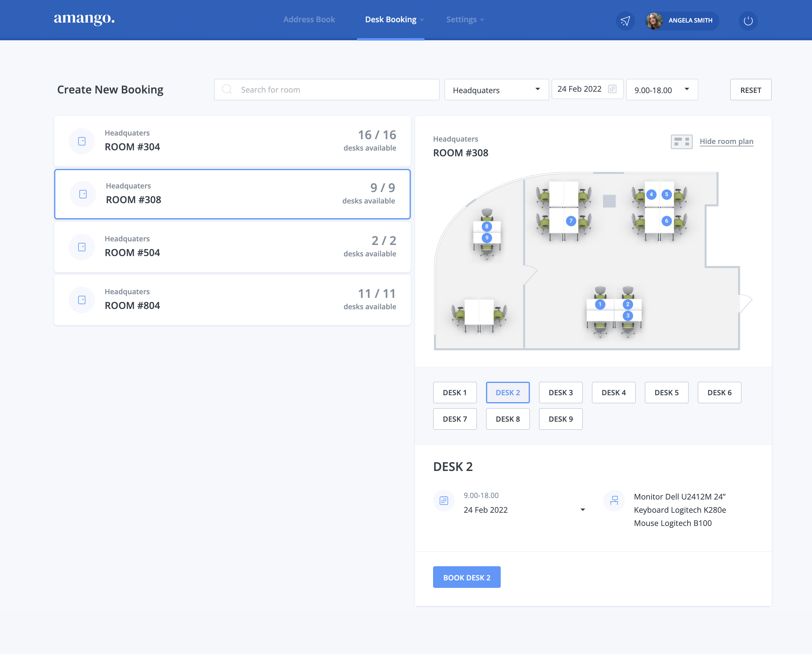
Task: Select desk marker 4 on floor plan
Action: point(651,195)
